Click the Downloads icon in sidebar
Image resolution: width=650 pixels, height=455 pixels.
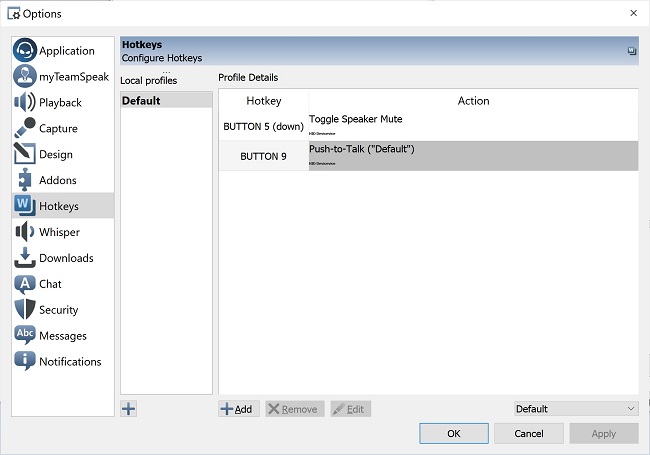point(25,258)
